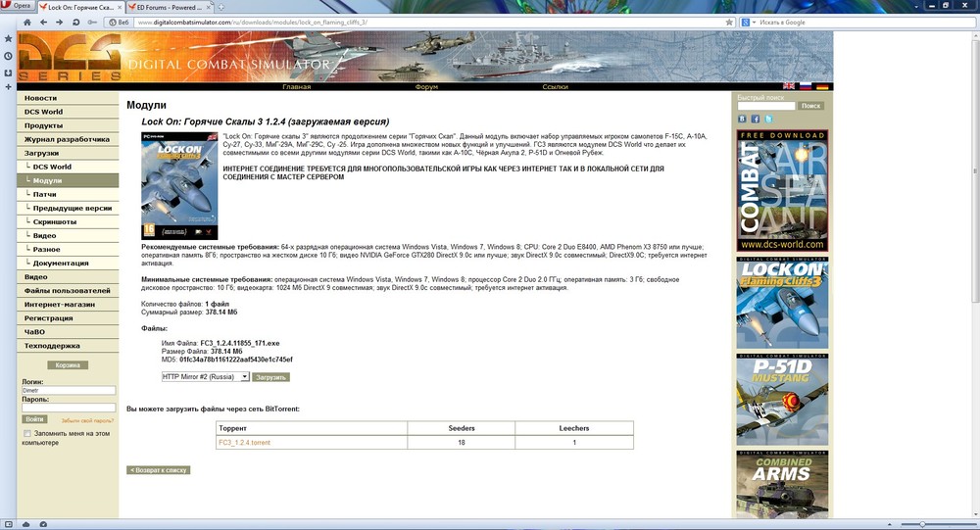Click the Lock On box cover thumbnail

pyautogui.click(x=179, y=185)
